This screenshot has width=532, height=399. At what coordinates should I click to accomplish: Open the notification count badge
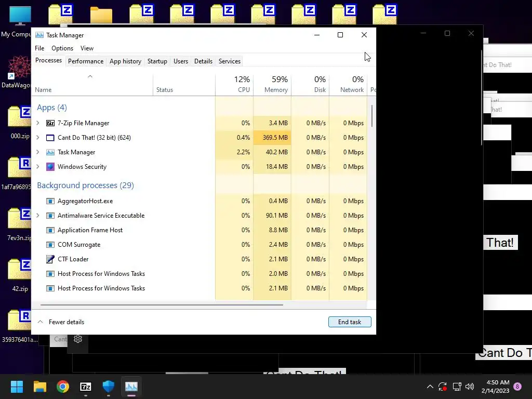click(x=517, y=387)
